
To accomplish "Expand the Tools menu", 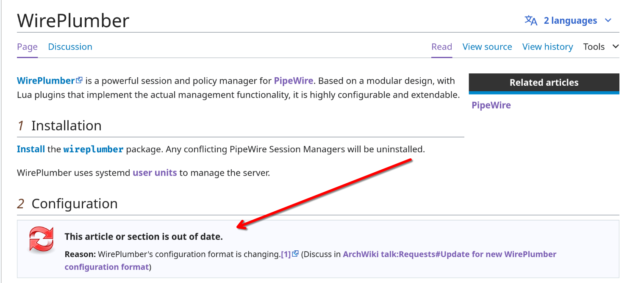I will click(x=601, y=47).
